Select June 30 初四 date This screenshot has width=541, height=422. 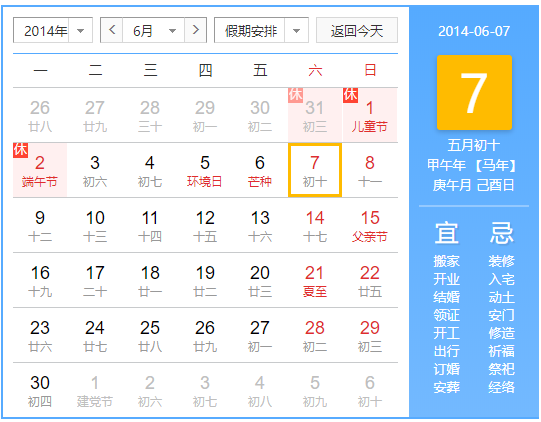pyautogui.click(x=40, y=390)
